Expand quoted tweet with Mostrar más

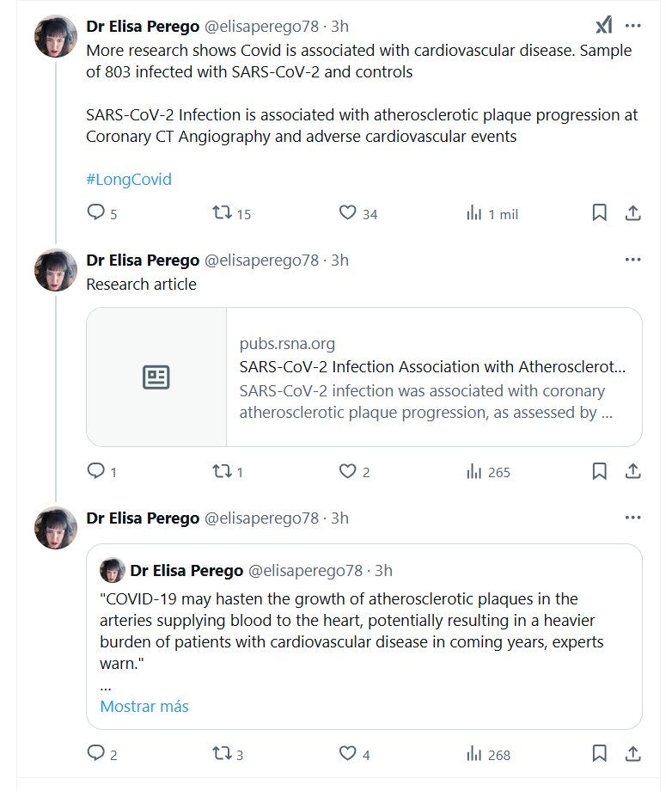coord(144,707)
